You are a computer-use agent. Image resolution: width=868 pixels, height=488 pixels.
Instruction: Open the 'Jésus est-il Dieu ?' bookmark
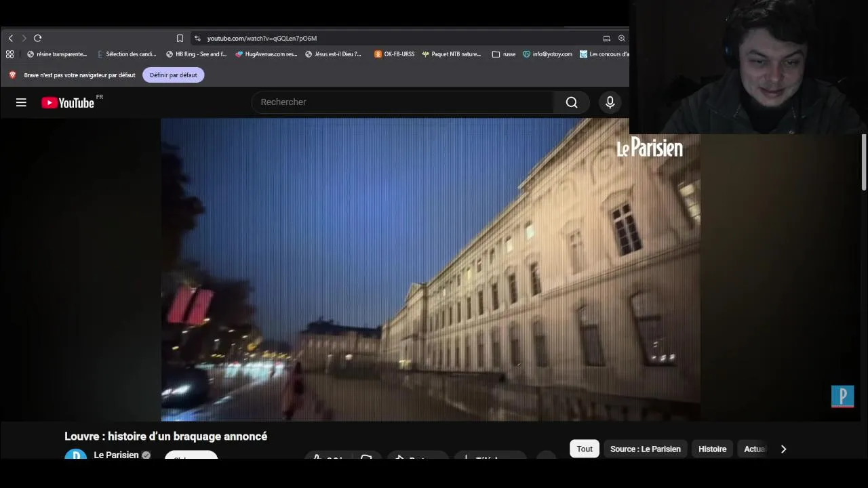point(333,54)
